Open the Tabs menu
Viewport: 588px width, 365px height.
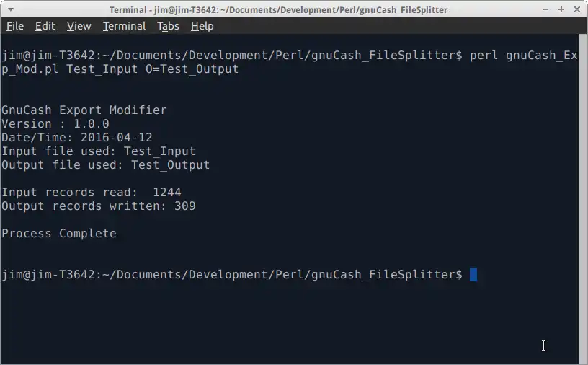pos(168,26)
